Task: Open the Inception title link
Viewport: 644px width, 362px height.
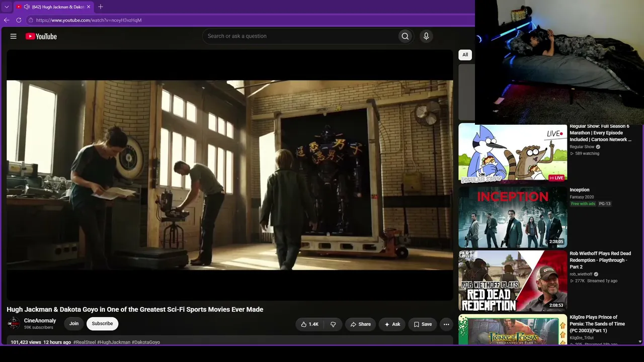Action: click(580, 190)
